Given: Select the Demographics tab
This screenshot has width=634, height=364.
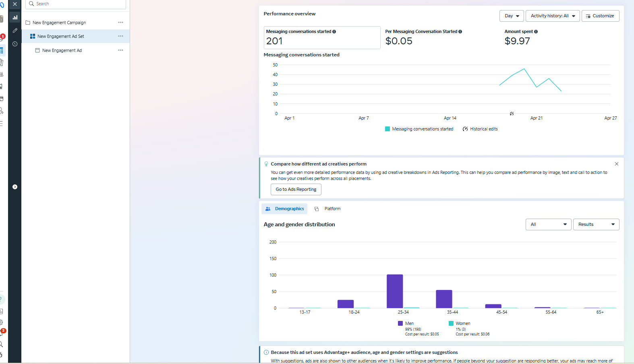Looking at the screenshot, I should (x=284, y=209).
